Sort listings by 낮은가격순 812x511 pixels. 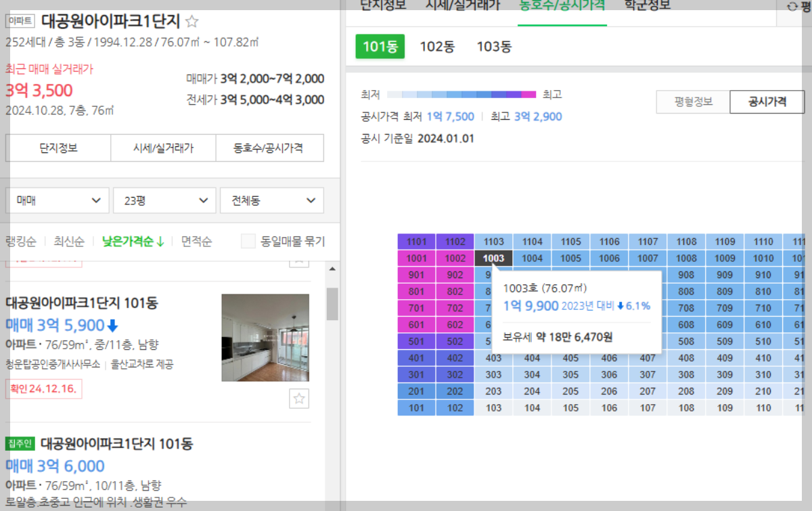(x=133, y=241)
